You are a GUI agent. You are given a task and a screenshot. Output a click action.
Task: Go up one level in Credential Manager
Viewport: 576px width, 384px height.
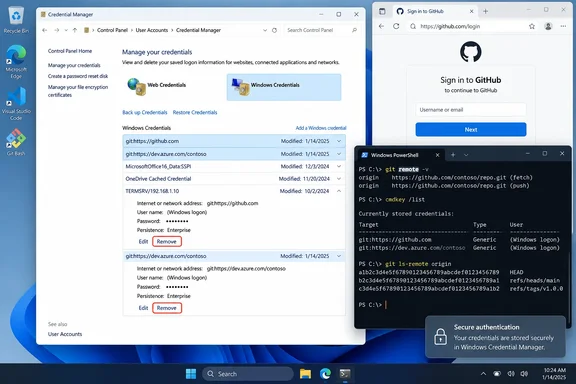point(75,30)
